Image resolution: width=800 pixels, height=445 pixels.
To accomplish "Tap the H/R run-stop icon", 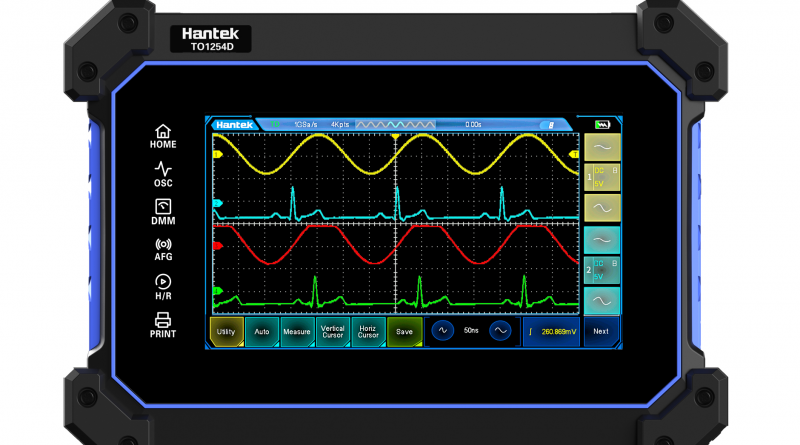I will click(163, 286).
